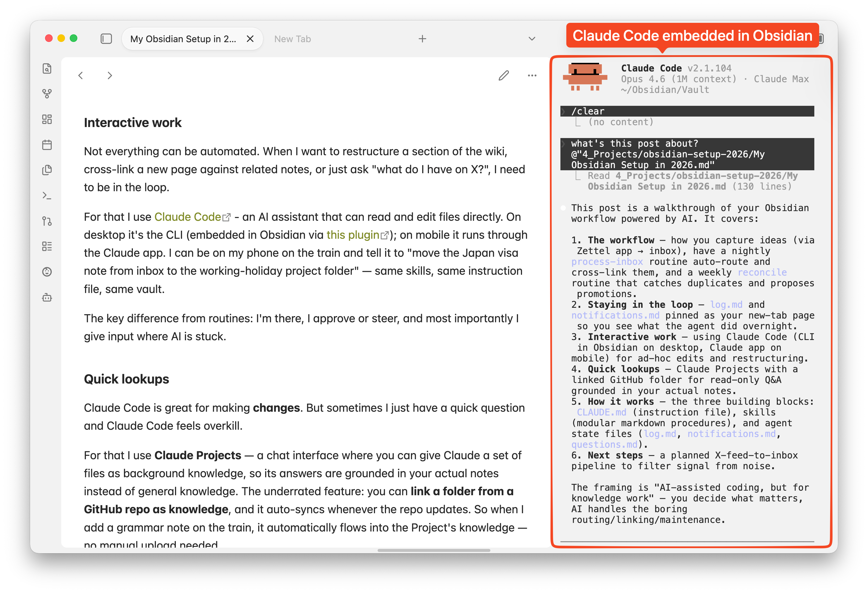Toggle the left sidebar panel
Viewport: 868px width, 593px height.
pos(106,38)
